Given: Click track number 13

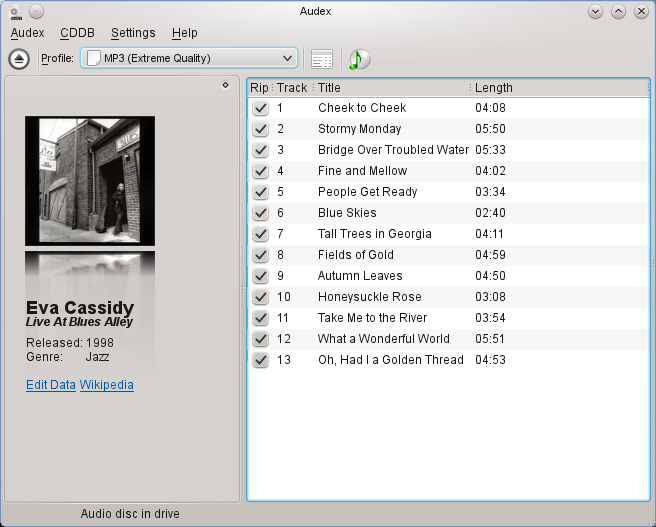Looking at the screenshot, I should (284, 360).
